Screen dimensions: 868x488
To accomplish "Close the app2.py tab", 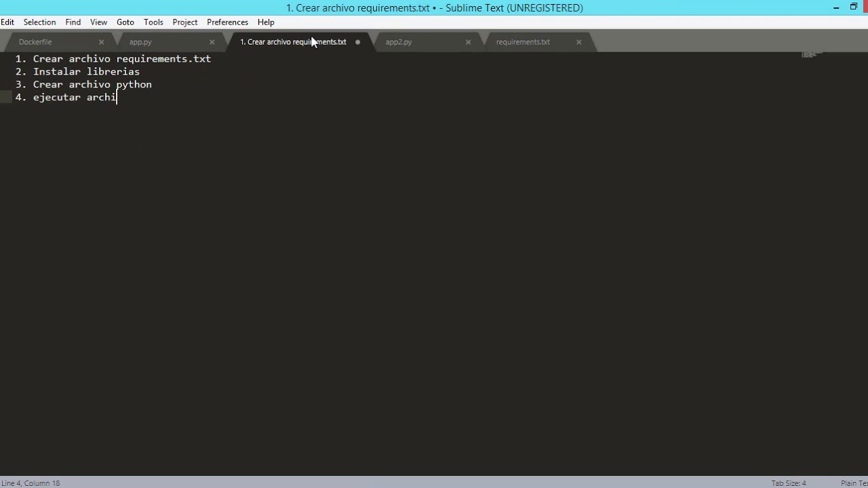I will coord(468,42).
